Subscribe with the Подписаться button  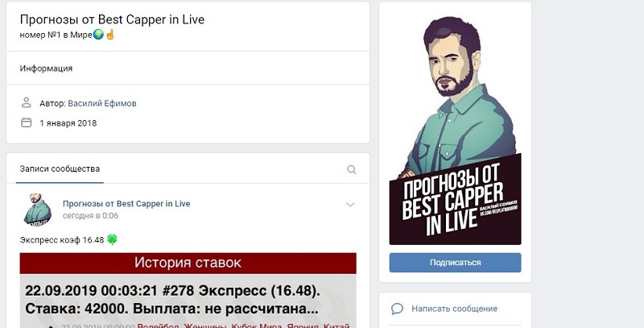pos(455,262)
